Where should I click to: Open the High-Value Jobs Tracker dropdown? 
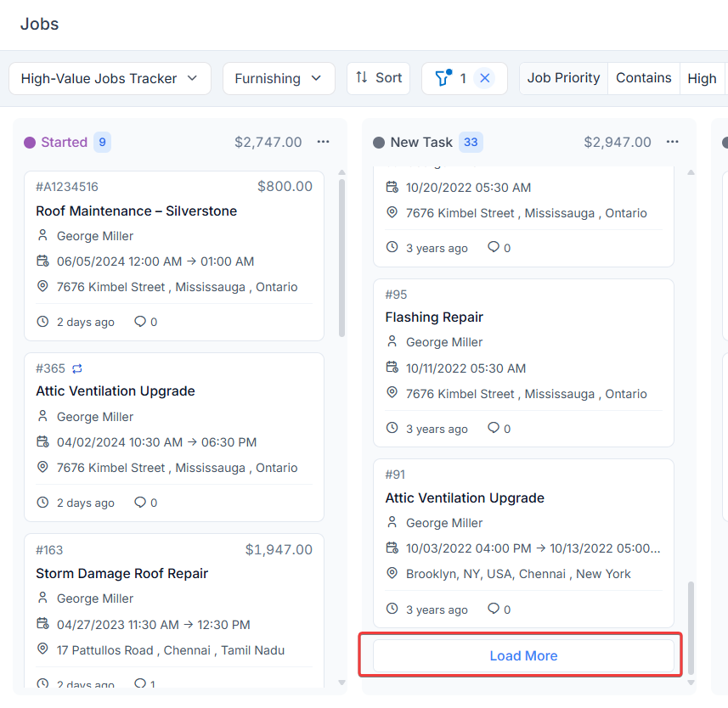pos(110,78)
